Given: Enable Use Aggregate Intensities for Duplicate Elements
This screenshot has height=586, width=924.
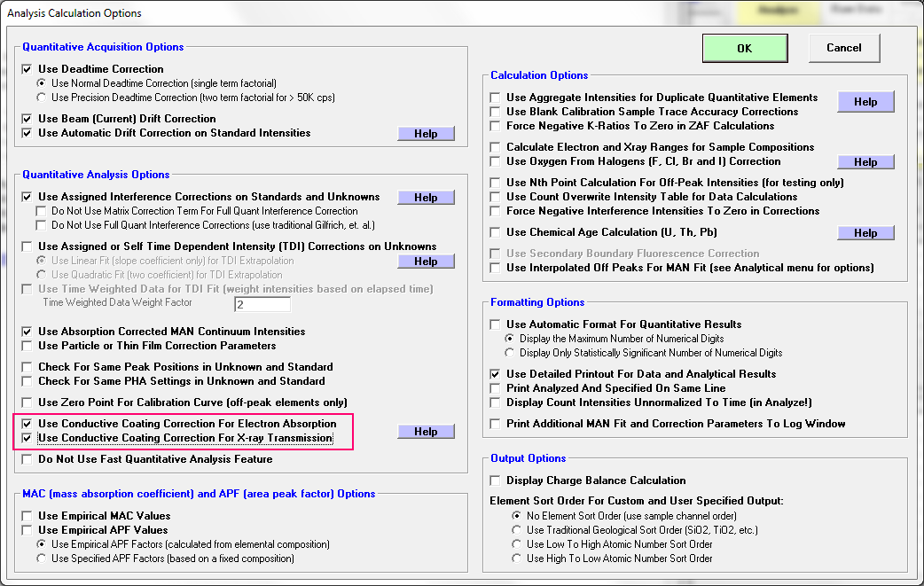Looking at the screenshot, I should (x=495, y=98).
